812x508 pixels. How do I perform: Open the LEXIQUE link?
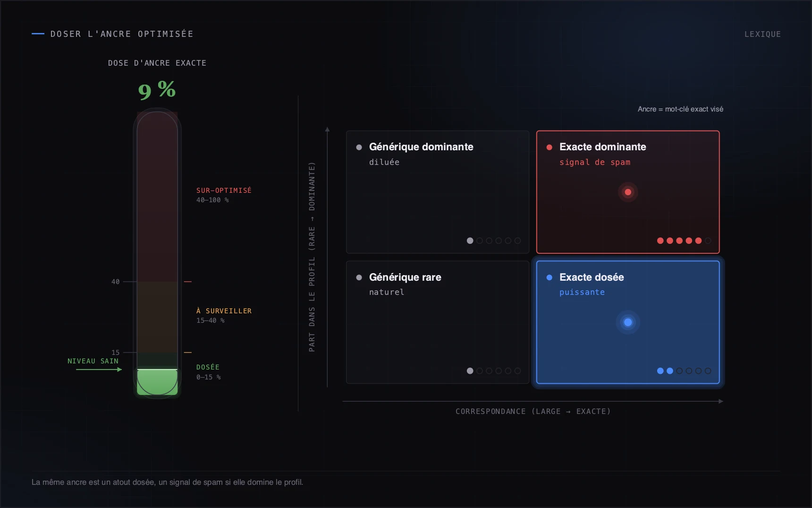tap(762, 34)
